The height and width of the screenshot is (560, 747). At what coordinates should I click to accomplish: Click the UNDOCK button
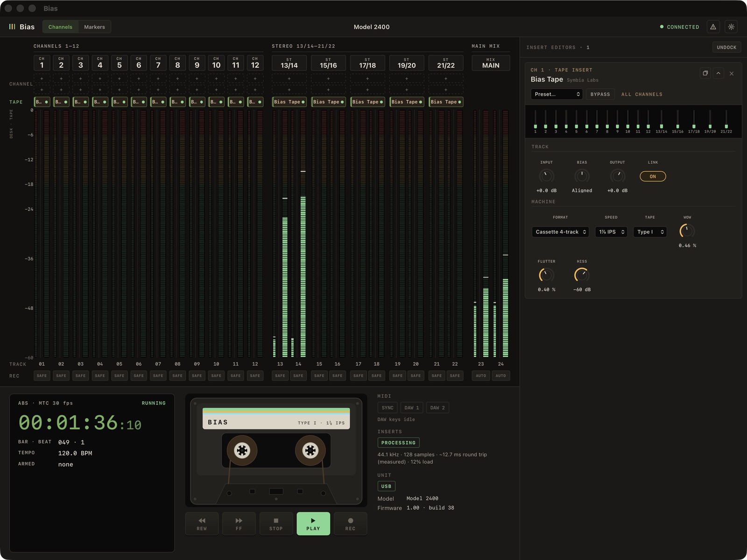(x=726, y=47)
